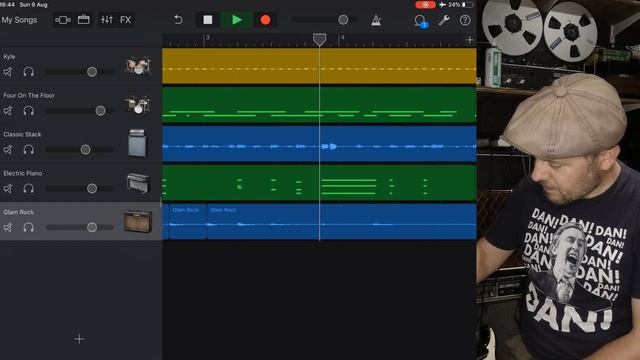Select the Kyle track name
The width and height of the screenshot is (640, 360).
click(x=9, y=57)
